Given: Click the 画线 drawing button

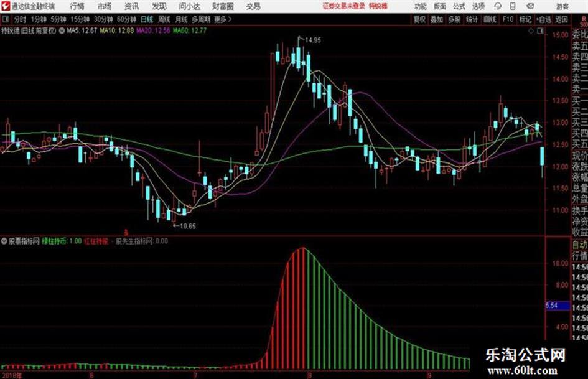Looking at the screenshot, I should [x=490, y=19].
